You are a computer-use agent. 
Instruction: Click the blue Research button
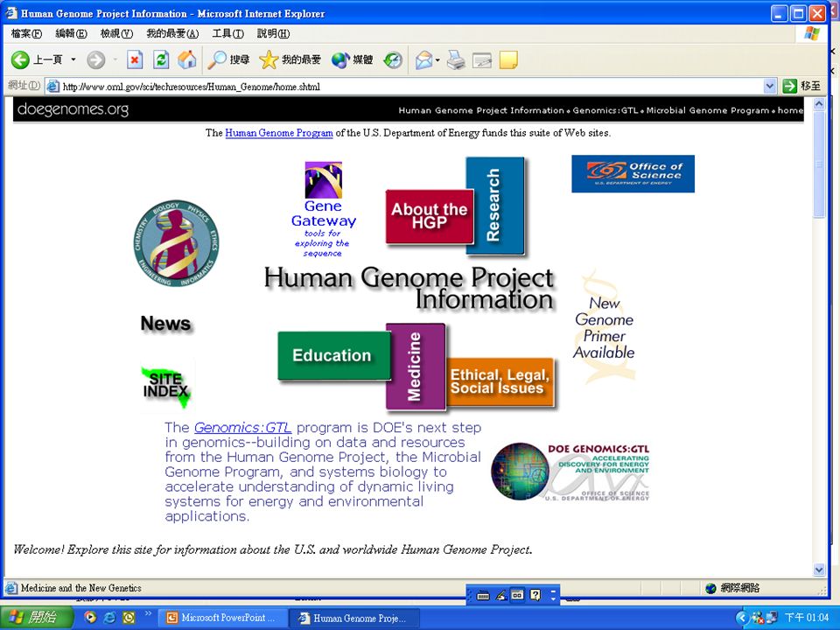[494, 205]
